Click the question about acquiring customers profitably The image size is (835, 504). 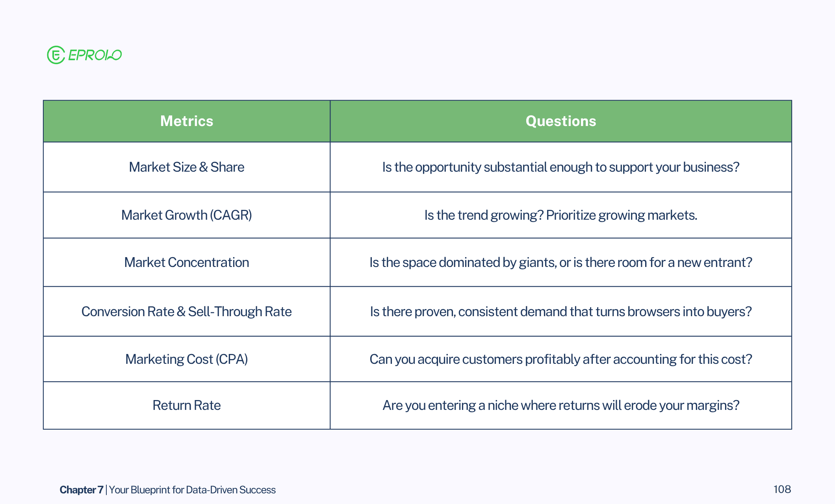(x=560, y=359)
